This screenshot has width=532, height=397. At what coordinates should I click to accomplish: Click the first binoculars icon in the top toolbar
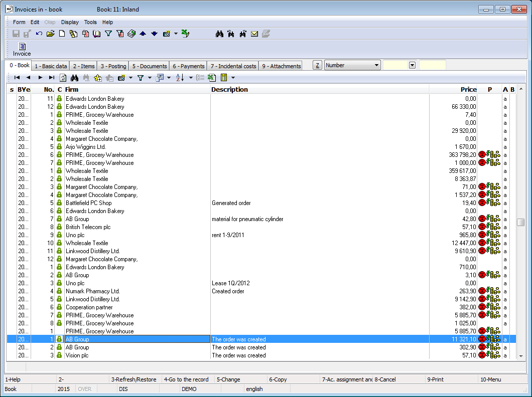click(219, 34)
